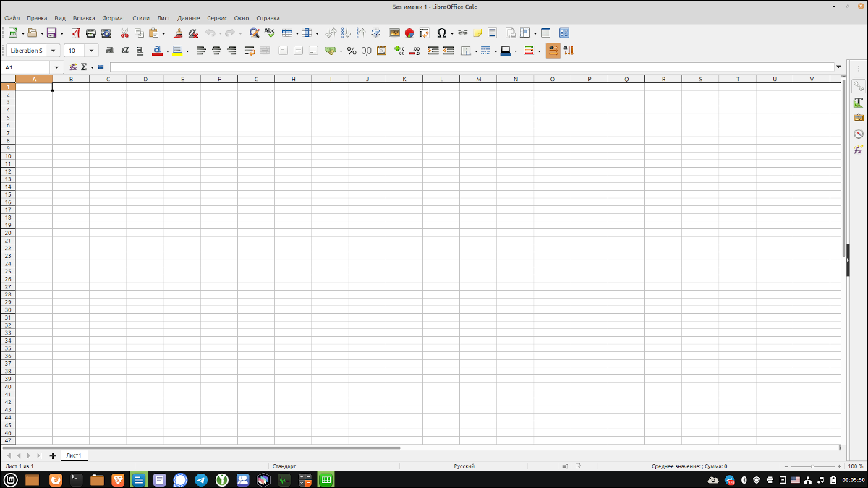Open Functions panel in right sidebar
Screen dimensions: 868x488
[x=858, y=150]
